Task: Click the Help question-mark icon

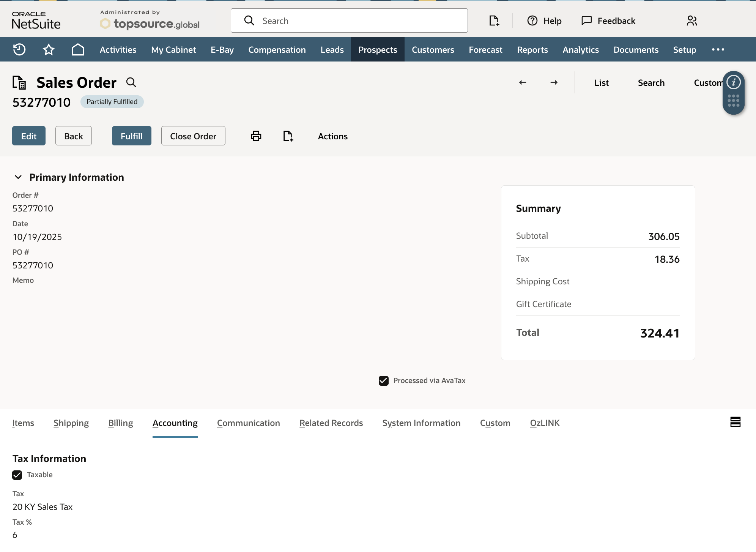Action: coord(532,21)
